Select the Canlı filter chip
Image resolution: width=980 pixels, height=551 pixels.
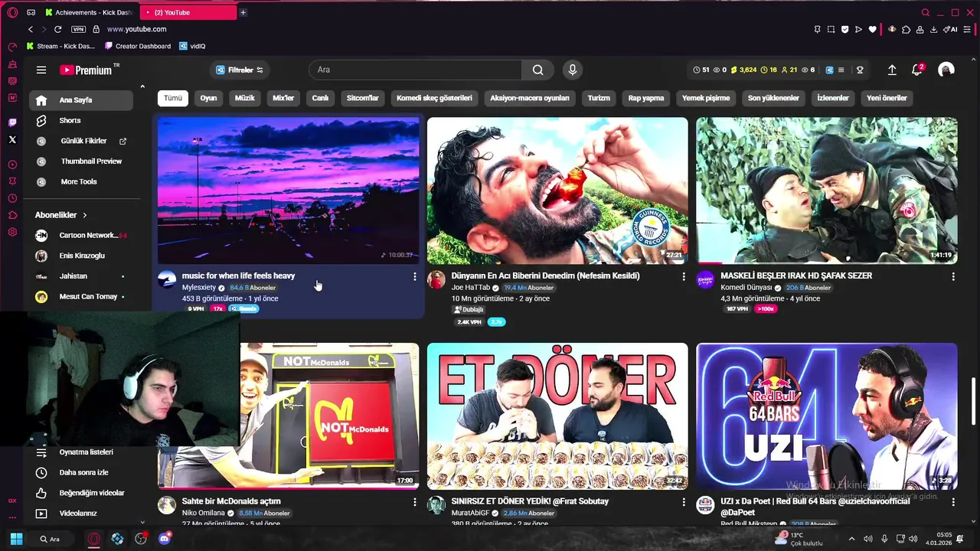click(320, 98)
